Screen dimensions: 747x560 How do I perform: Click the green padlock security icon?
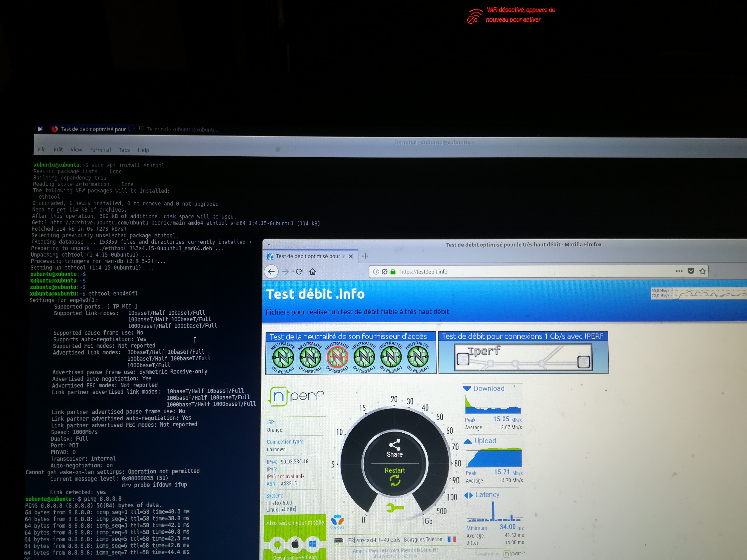coord(393,272)
